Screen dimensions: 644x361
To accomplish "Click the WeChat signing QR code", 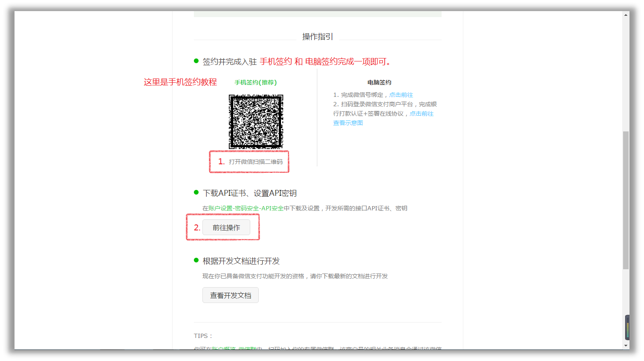I will click(256, 122).
